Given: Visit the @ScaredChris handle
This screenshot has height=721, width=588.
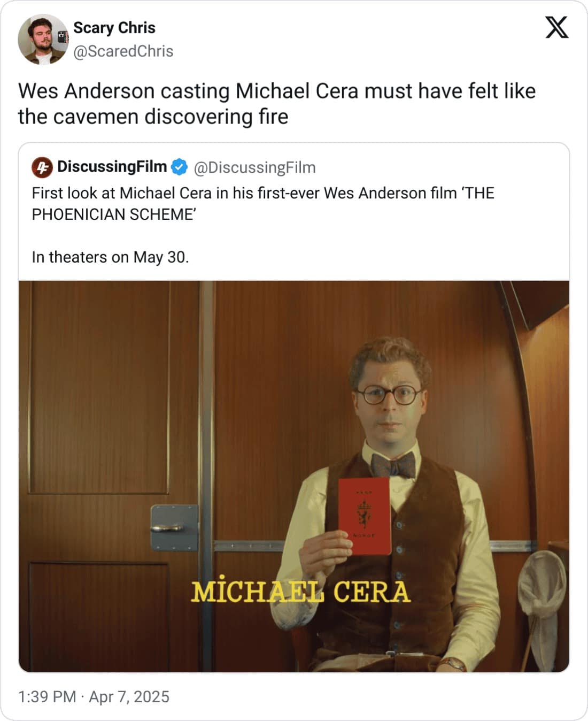Looking at the screenshot, I should (x=123, y=51).
